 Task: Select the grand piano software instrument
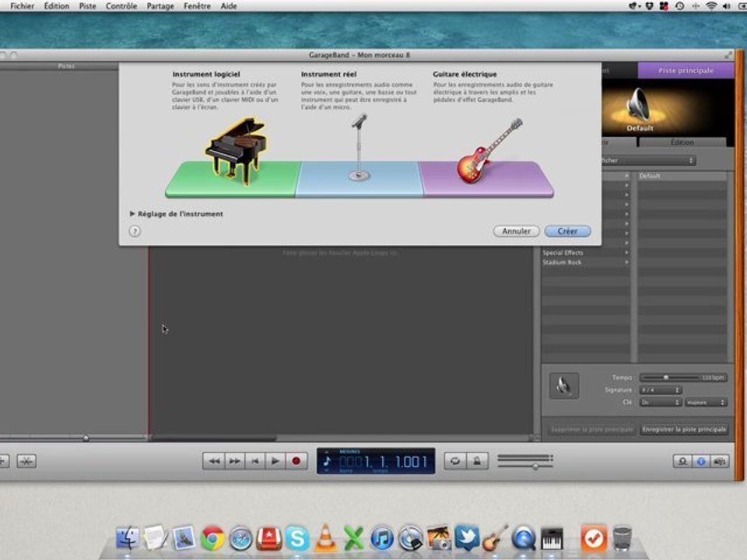[x=237, y=150]
